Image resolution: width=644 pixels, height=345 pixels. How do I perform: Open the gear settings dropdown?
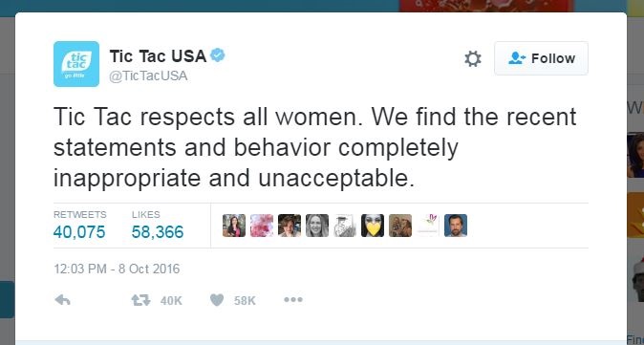[x=472, y=58]
